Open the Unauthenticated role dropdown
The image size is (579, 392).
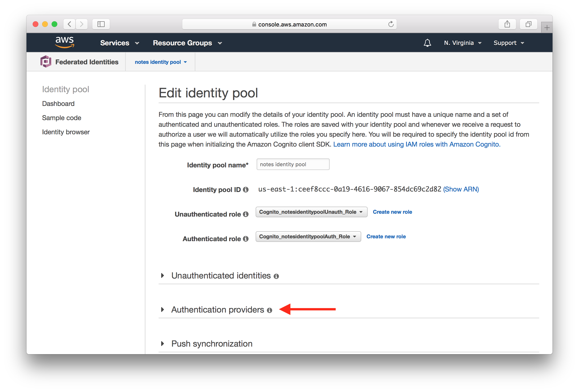tap(311, 212)
